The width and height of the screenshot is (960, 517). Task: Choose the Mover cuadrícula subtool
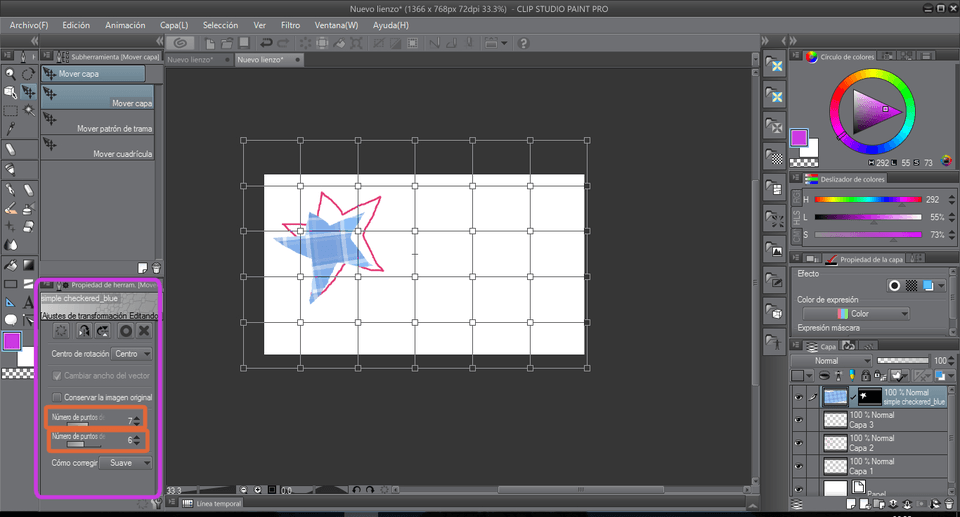pyautogui.click(x=98, y=154)
